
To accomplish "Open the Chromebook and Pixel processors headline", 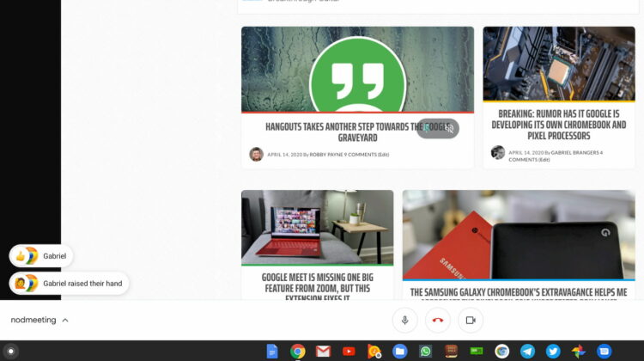I will [x=558, y=124].
